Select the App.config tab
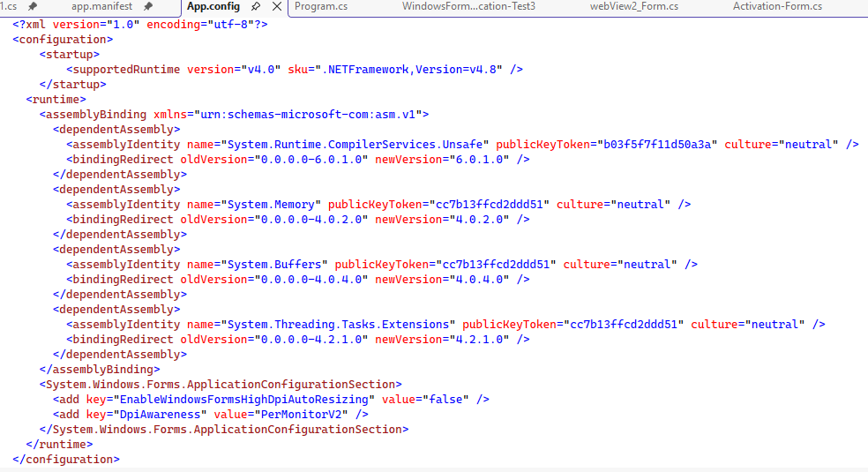The height and width of the screenshot is (472, 868). [x=213, y=7]
